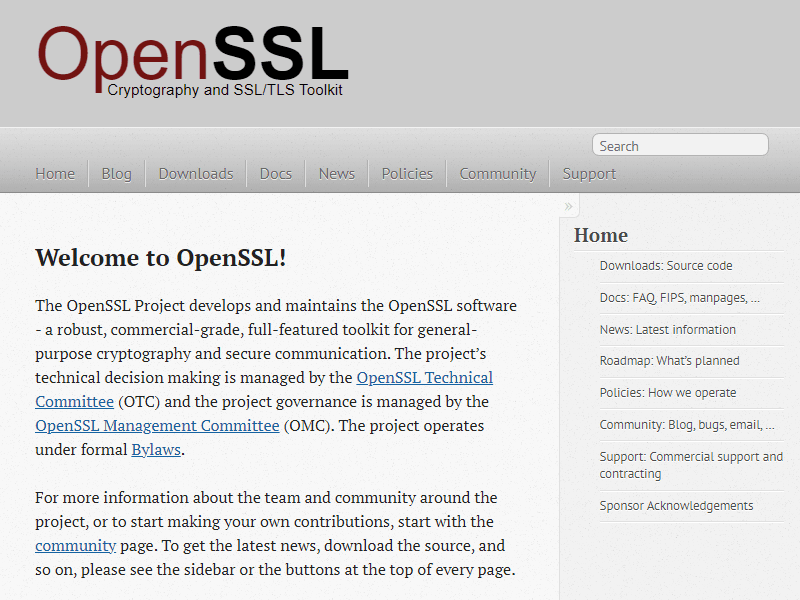Follow the OpenSSL Management Committee link

(x=157, y=426)
